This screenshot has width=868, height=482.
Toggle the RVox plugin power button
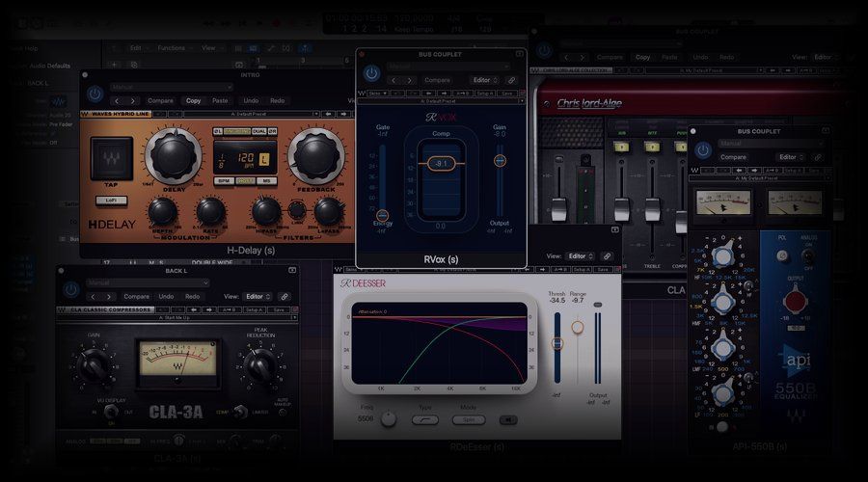371,73
